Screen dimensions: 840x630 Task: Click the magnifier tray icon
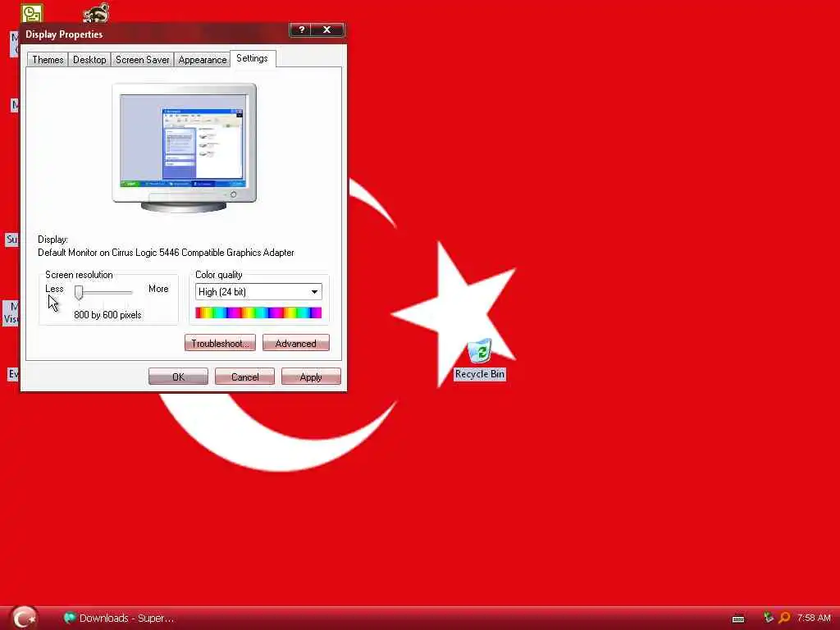[784, 618]
